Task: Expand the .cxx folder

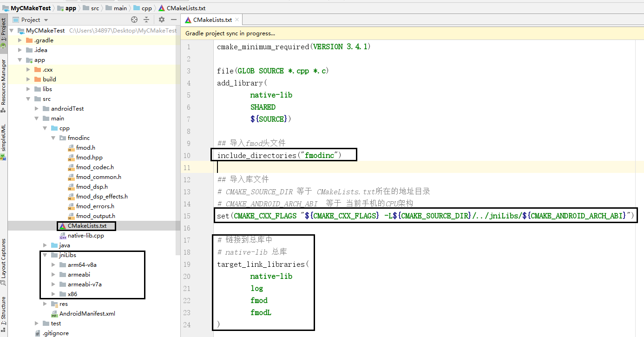Action: tap(28, 70)
